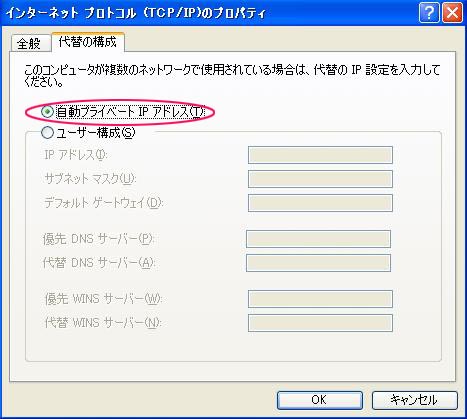467x419 pixels.
Task: Click the 優先 DNS サーバー field
Action: [318, 239]
